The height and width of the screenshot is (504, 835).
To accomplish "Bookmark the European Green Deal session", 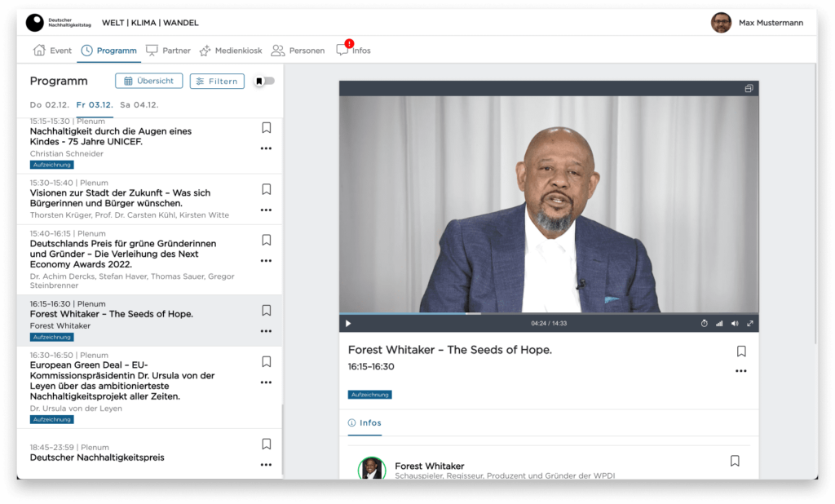I will [266, 361].
